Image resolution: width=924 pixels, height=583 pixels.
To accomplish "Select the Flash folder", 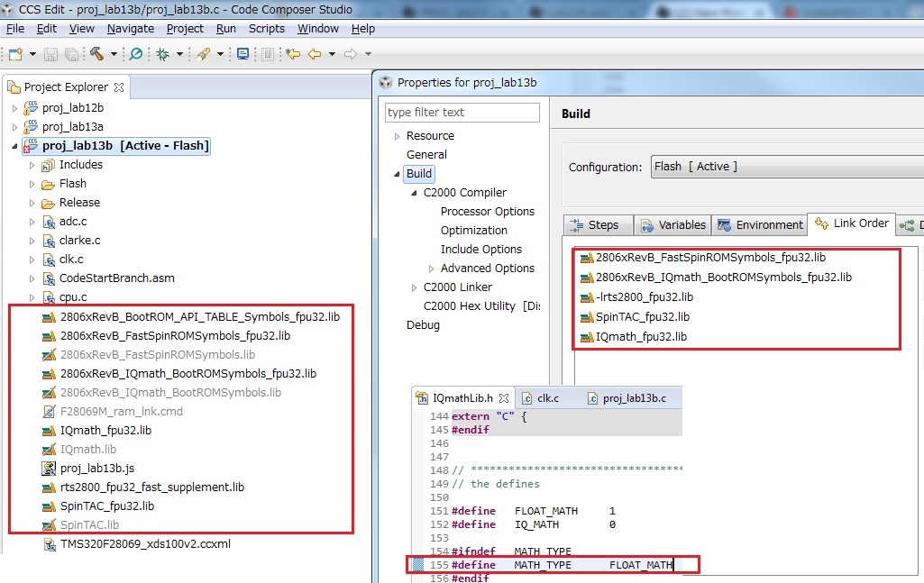I will [x=72, y=184].
